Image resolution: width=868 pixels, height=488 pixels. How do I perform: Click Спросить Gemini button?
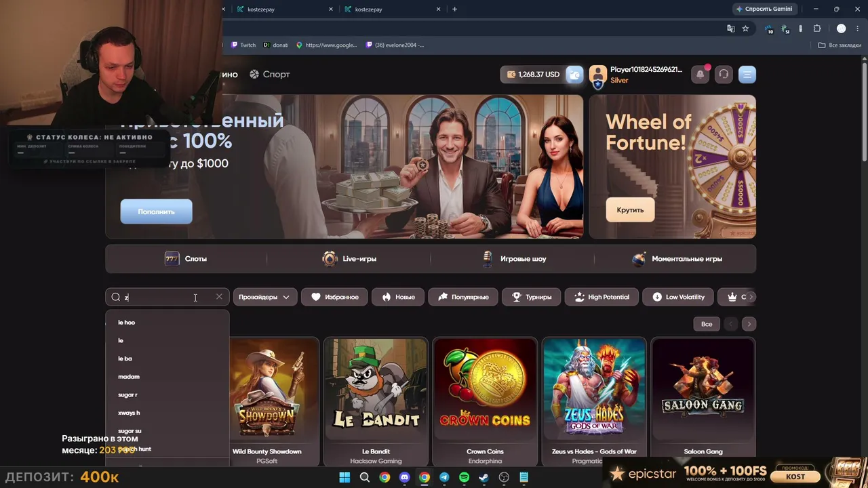coord(764,9)
